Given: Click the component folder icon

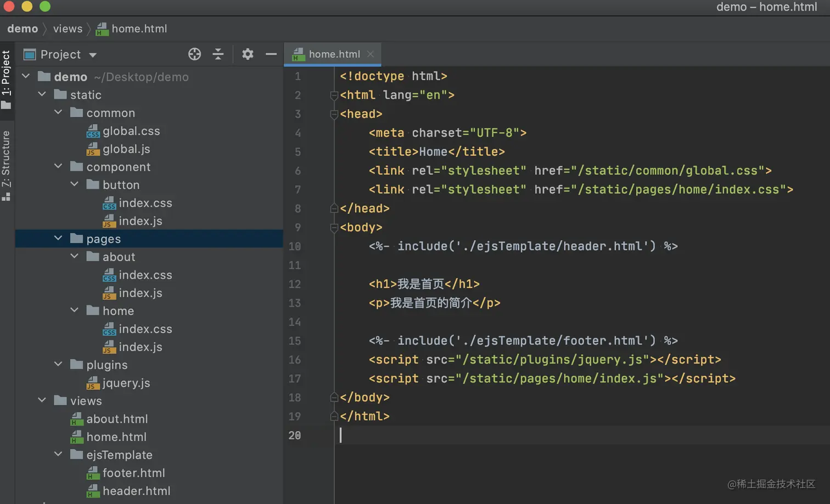Looking at the screenshot, I should 77,166.
